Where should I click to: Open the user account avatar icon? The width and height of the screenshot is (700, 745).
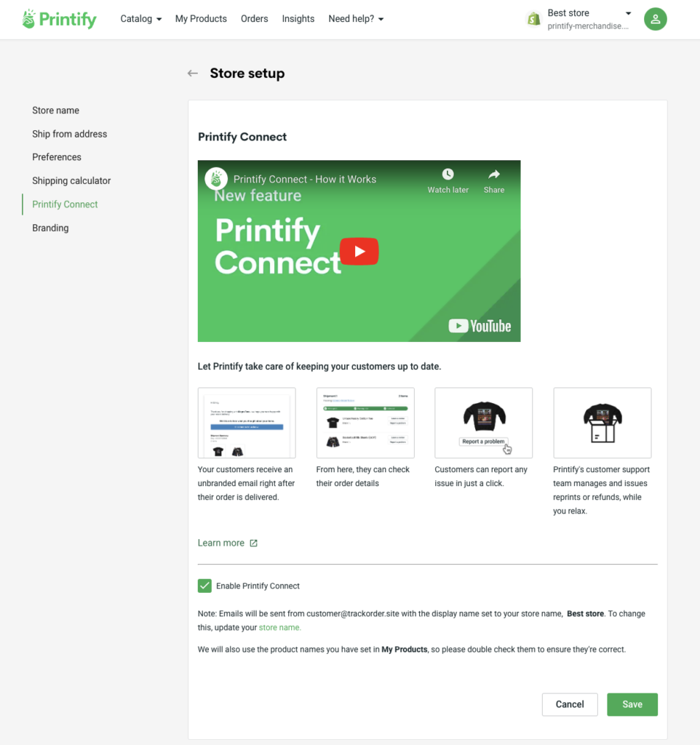[656, 19]
